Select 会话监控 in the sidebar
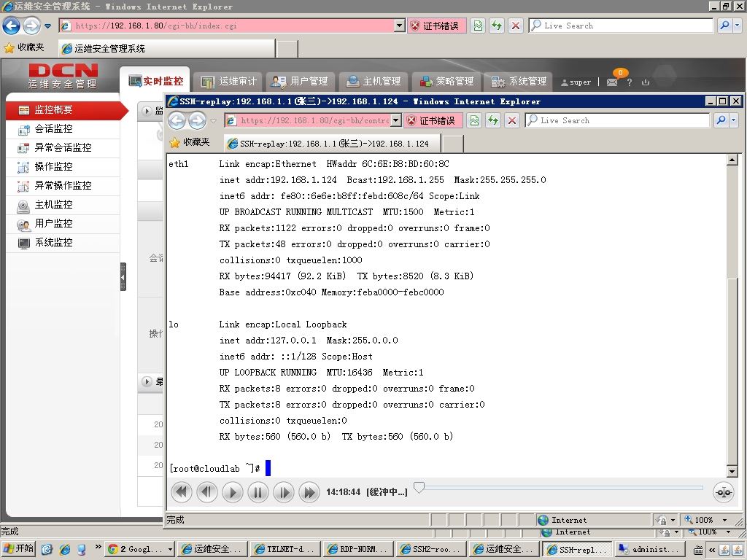 63,129
